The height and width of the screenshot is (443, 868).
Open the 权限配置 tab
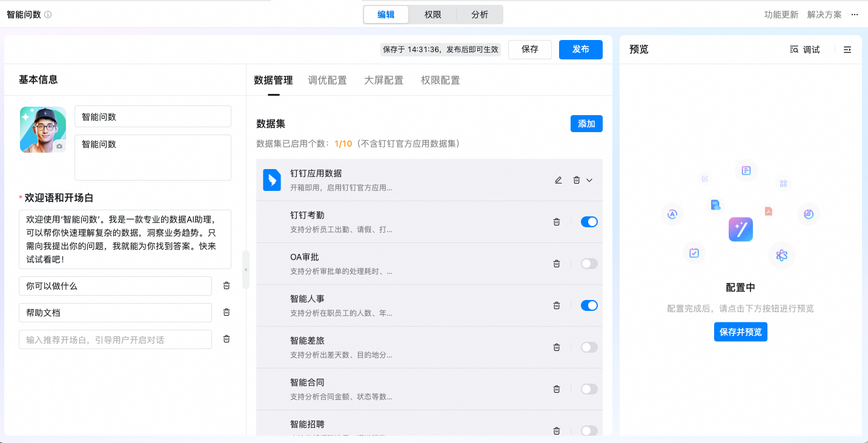(x=440, y=80)
